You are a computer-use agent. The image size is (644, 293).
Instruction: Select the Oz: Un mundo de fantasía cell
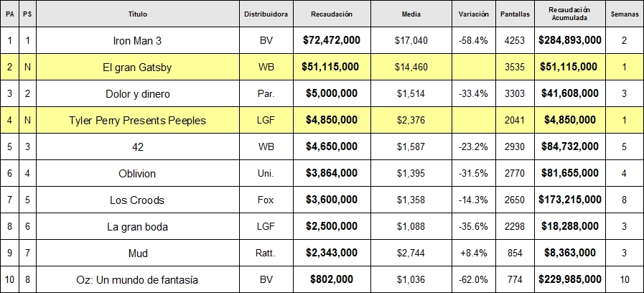pyautogui.click(x=138, y=280)
